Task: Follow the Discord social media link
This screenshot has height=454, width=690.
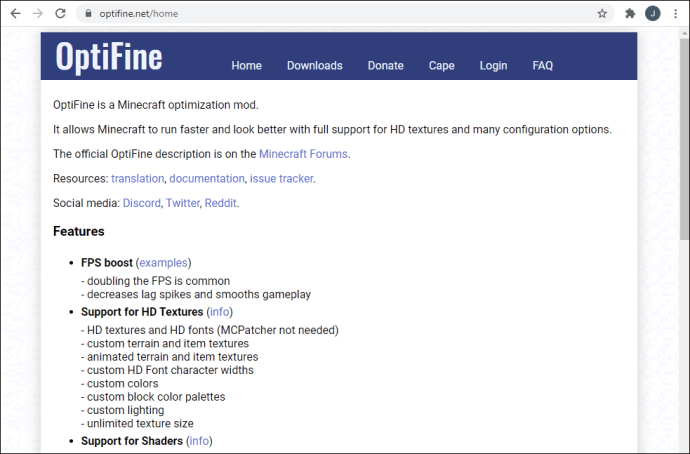Action: 141,203
